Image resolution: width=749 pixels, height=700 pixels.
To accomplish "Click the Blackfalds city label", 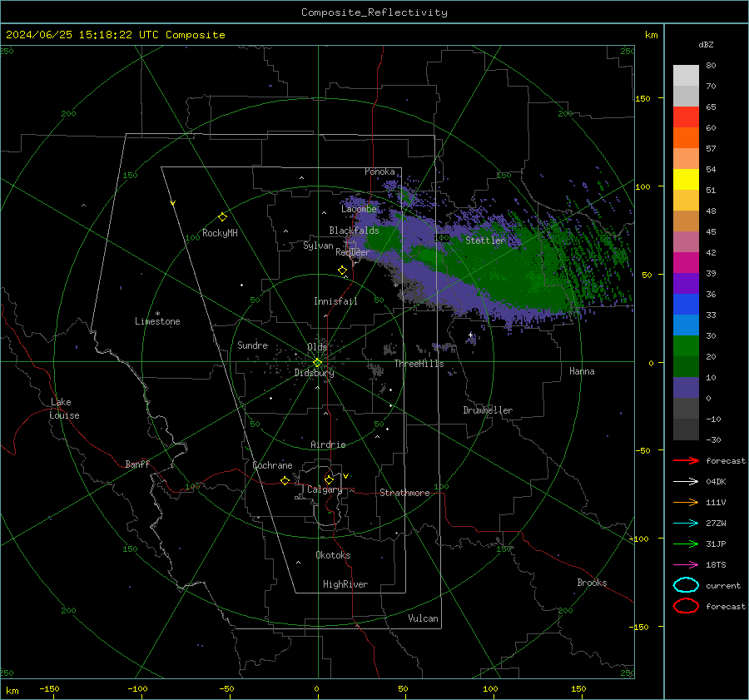I will pyautogui.click(x=354, y=231).
